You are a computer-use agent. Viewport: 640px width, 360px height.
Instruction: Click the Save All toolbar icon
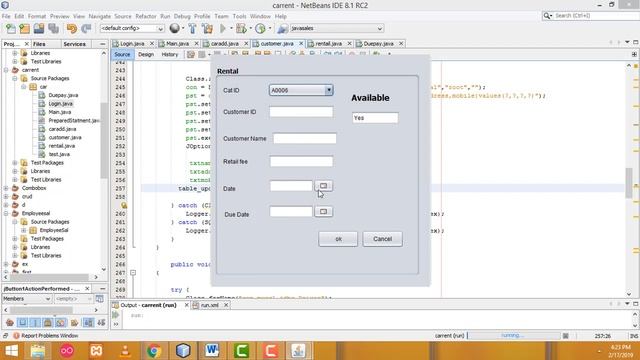coord(53,29)
